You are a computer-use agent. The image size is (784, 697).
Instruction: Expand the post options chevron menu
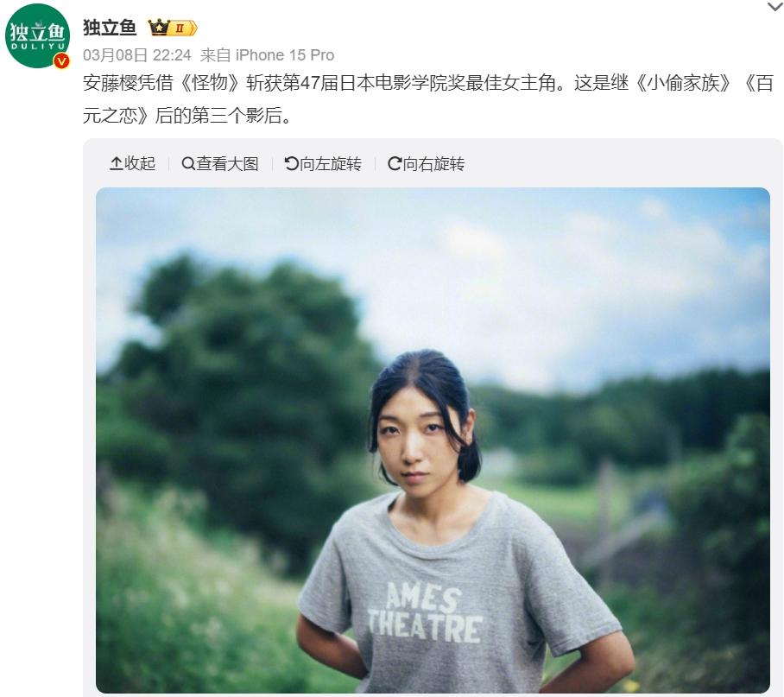775,7
